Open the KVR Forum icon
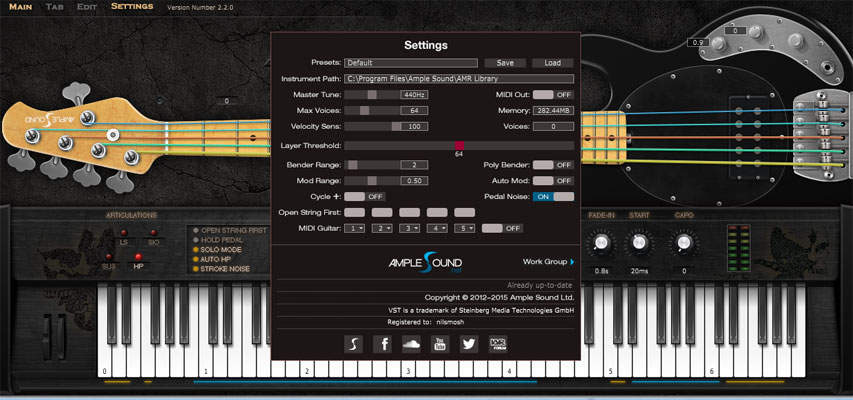The width and height of the screenshot is (853, 400). pyautogui.click(x=498, y=343)
